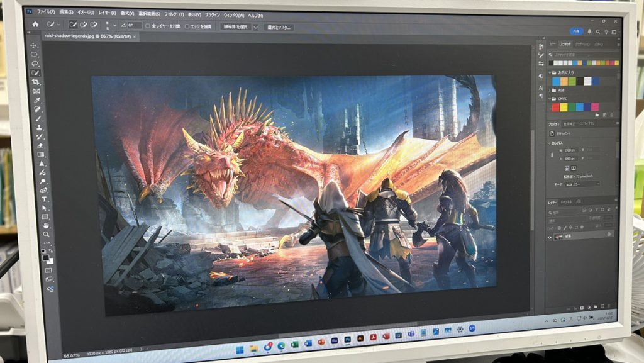
Task: Hide the 背景 layer with eye icon
Action: 550,236
